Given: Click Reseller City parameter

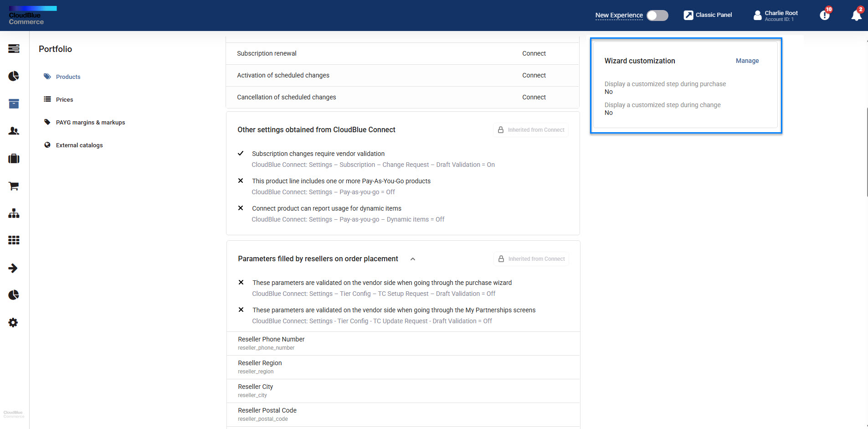Looking at the screenshot, I should [x=403, y=391].
